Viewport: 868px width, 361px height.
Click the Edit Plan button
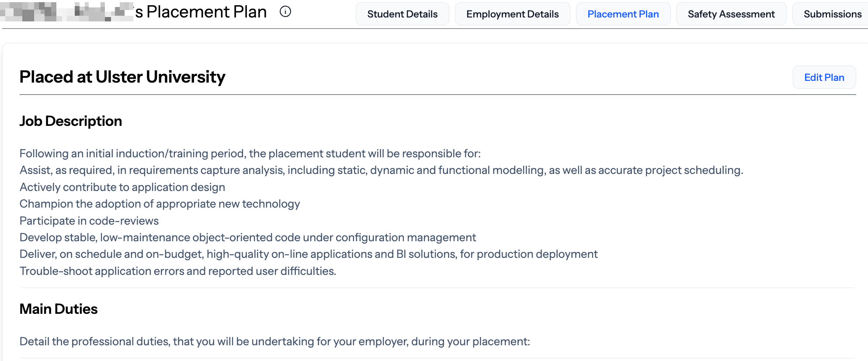tap(824, 77)
